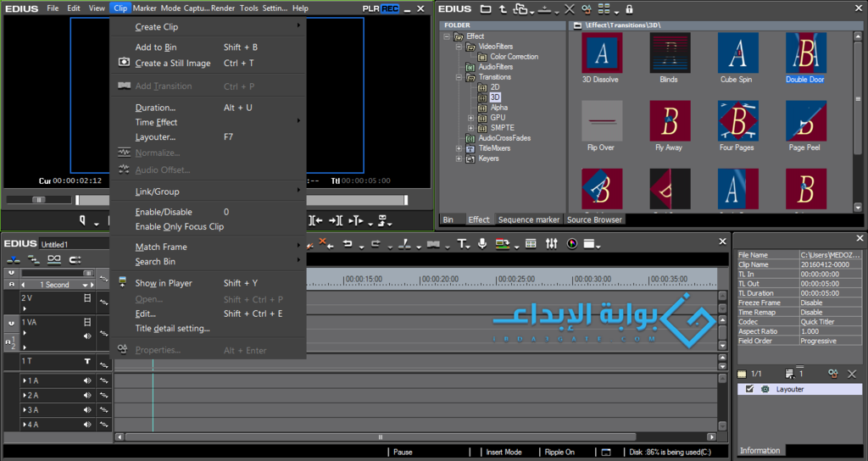
Task: Click undo icon in timeline toolbar
Action: (347, 243)
